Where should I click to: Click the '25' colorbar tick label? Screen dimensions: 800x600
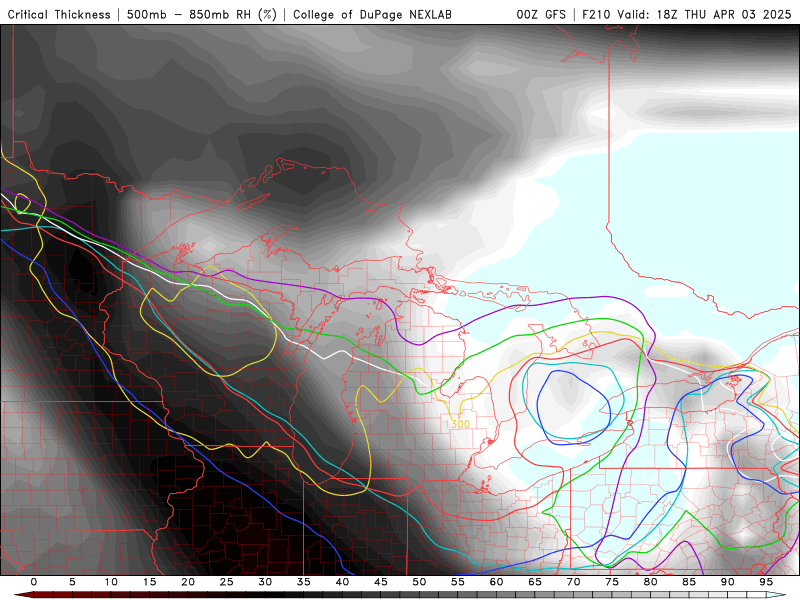pos(227,582)
